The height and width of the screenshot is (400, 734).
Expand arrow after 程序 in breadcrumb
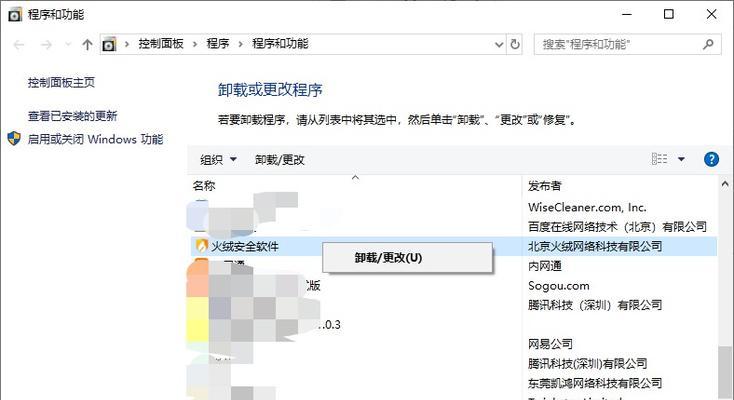[240, 44]
